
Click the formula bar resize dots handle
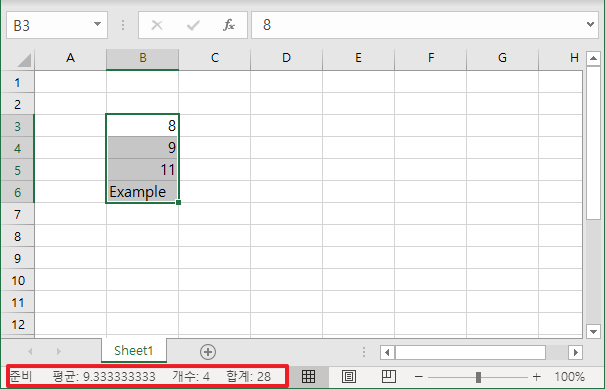(123, 25)
